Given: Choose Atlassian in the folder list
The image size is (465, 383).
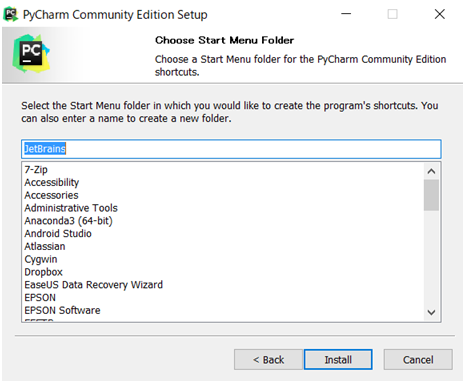Looking at the screenshot, I should [x=45, y=246].
